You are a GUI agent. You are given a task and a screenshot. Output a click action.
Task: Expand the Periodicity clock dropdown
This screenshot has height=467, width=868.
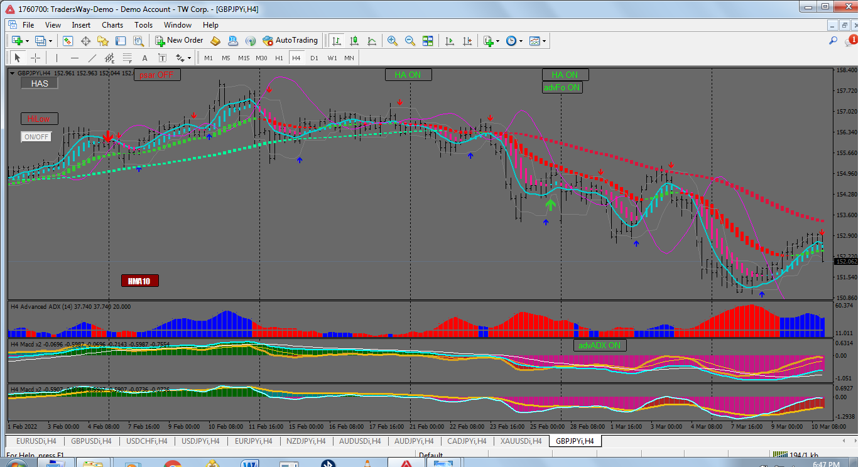(x=521, y=41)
